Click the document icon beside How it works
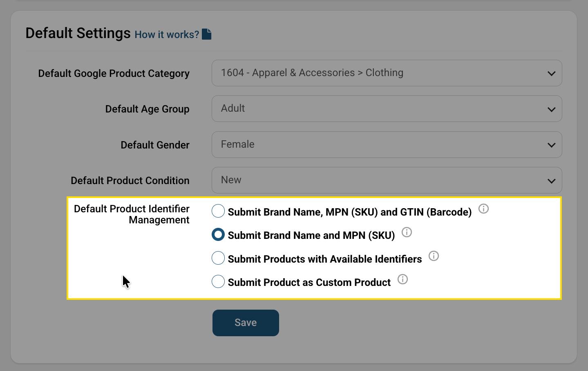Screen dimensions: 588x371 pyautogui.click(x=207, y=34)
